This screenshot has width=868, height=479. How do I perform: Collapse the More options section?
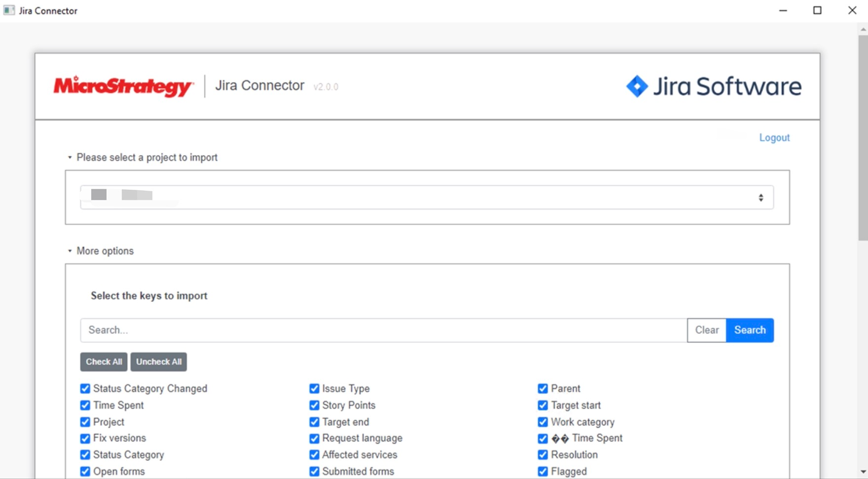pyautogui.click(x=70, y=251)
